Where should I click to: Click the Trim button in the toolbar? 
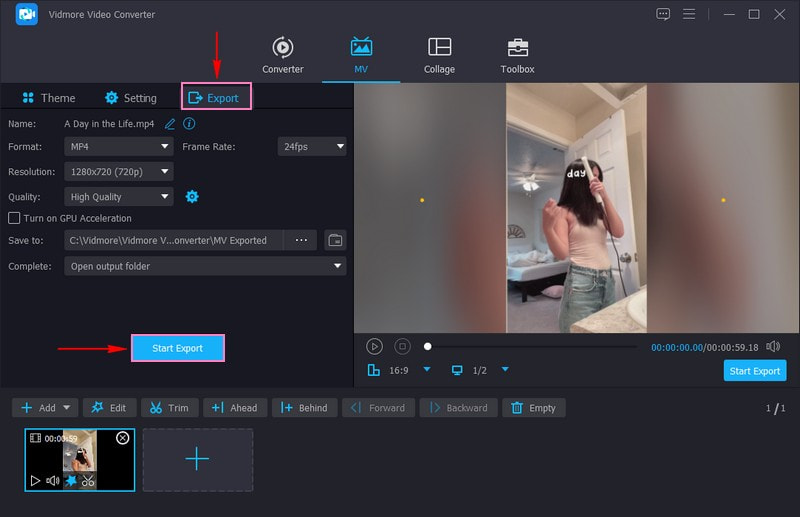tap(168, 408)
